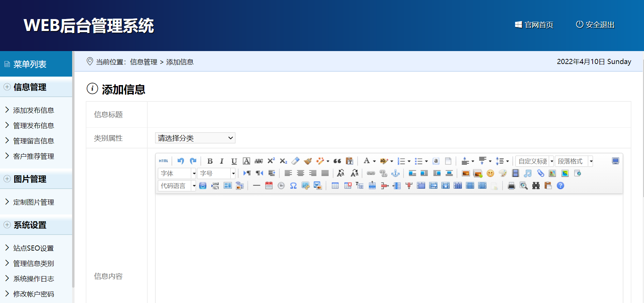This screenshot has height=303, width=644.
Task: Select 站点SEO设置 from the sidebar
Action: click(33, 248)
